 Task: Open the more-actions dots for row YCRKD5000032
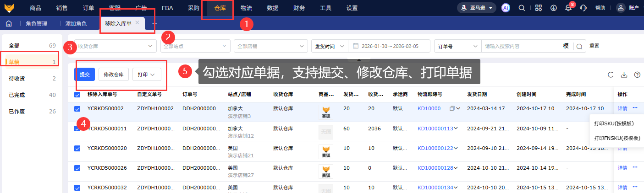pyautogui.click(x=635, y=188)
